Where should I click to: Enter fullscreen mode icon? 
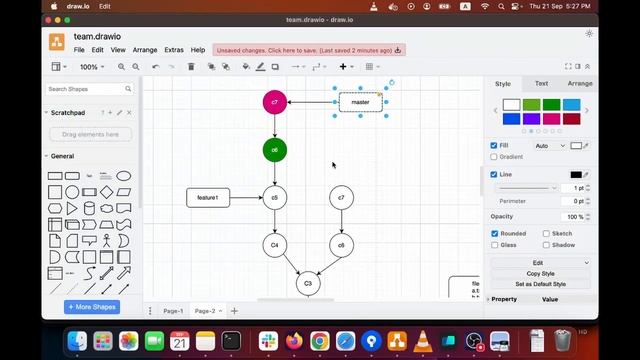tap(568, 67)
